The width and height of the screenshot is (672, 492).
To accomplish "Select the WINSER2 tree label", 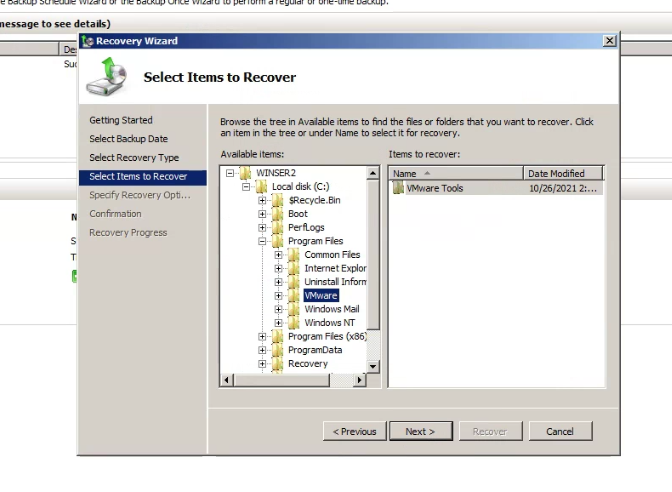I will (276, 173).
